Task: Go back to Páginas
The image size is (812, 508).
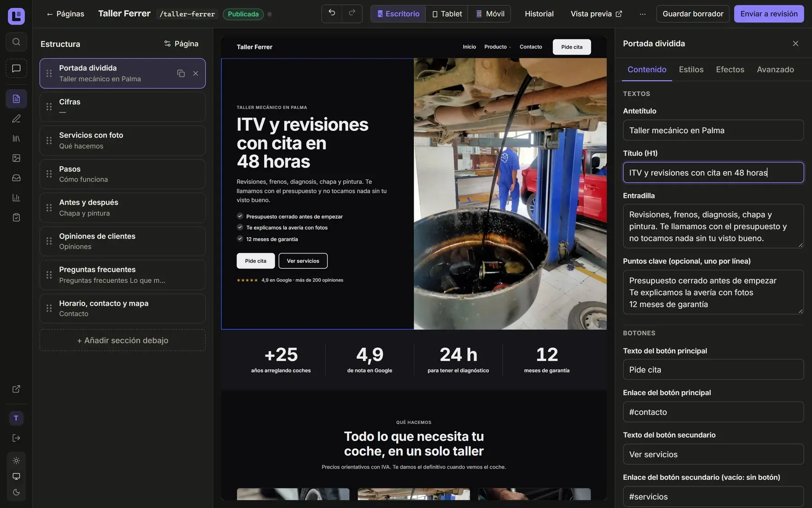Action: [65, 14]
